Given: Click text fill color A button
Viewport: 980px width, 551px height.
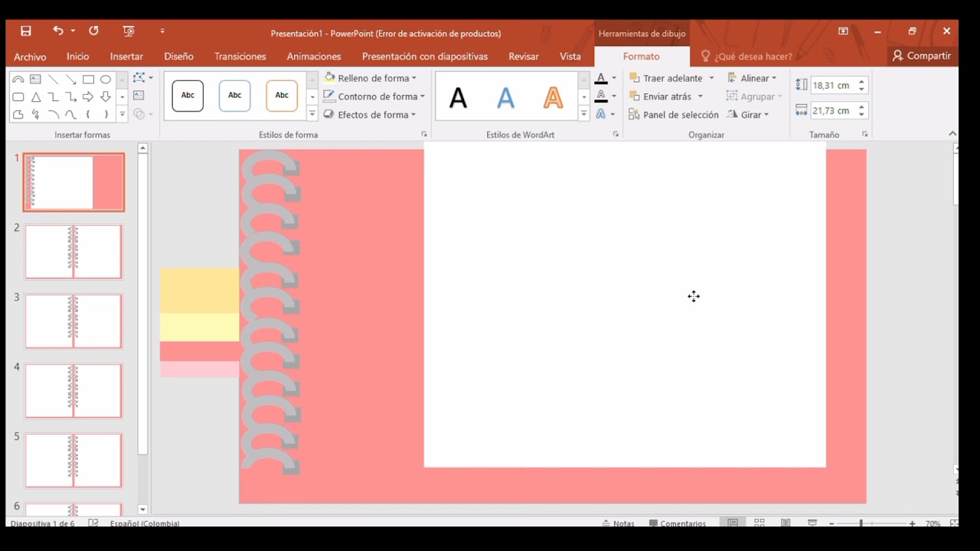Looking at the screenshot, I should pyautogui.click(x=601, y=78).
